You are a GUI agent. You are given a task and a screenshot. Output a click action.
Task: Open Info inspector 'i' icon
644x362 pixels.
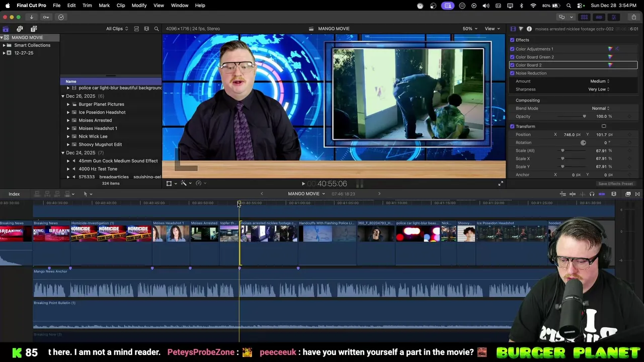pos(529,29)
